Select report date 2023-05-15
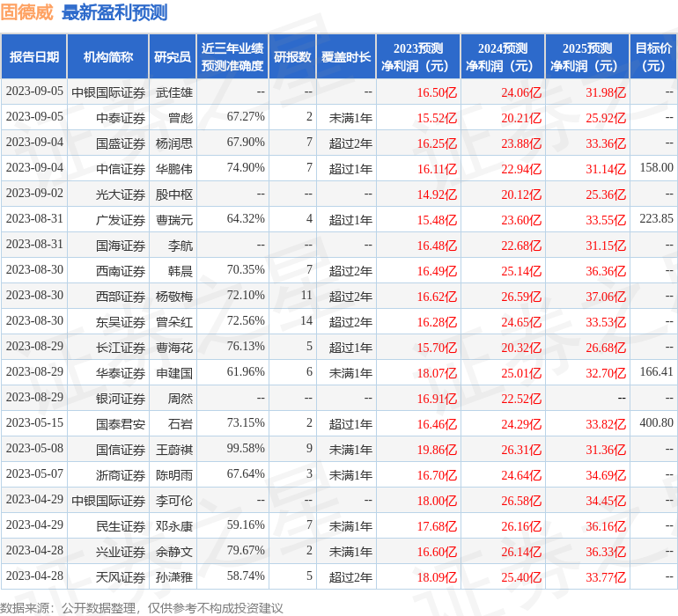 34,422
